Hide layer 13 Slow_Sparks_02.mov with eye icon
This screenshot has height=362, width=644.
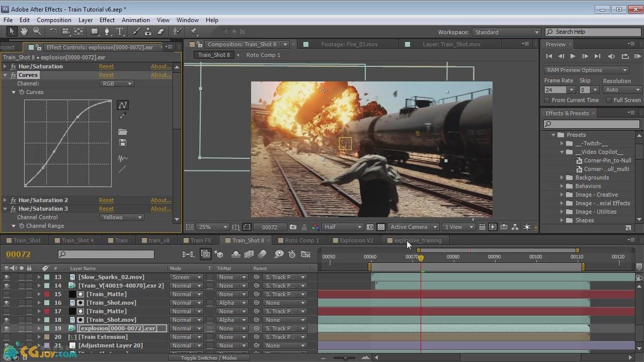(x=7, y=277)
